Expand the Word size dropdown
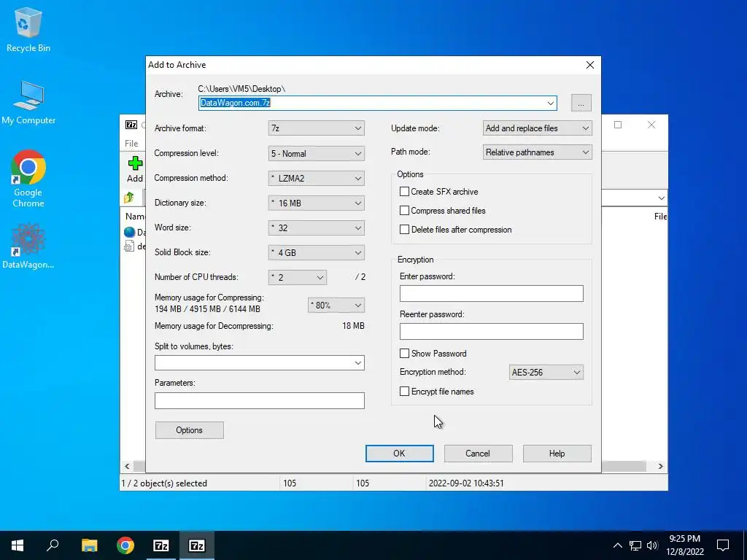 317,227
